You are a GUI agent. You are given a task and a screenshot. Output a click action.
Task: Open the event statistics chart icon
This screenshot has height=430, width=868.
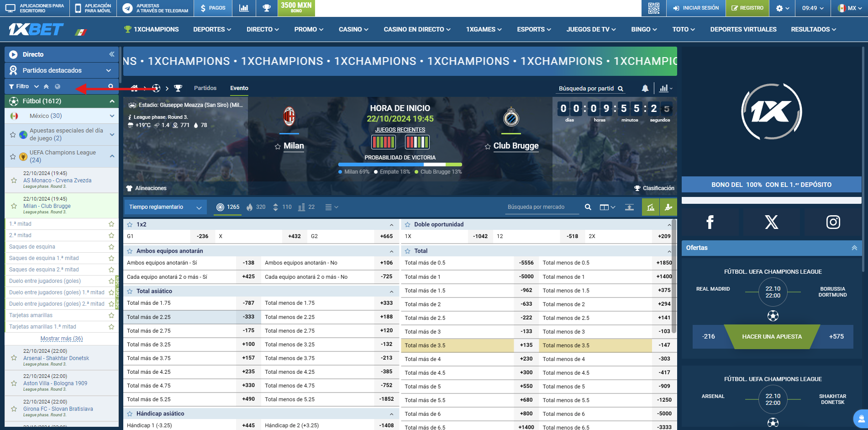coord(666,88)
